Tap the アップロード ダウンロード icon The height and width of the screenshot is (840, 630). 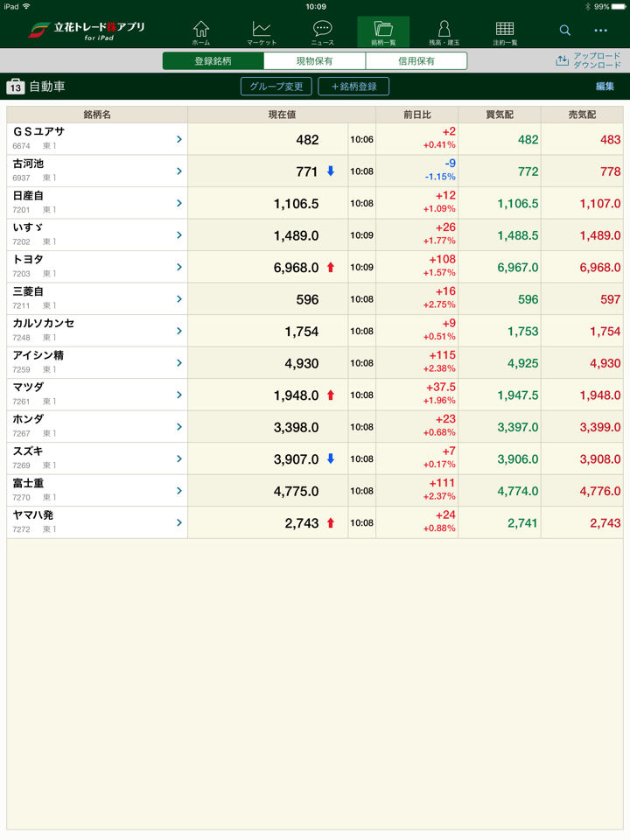coord(562,61)
